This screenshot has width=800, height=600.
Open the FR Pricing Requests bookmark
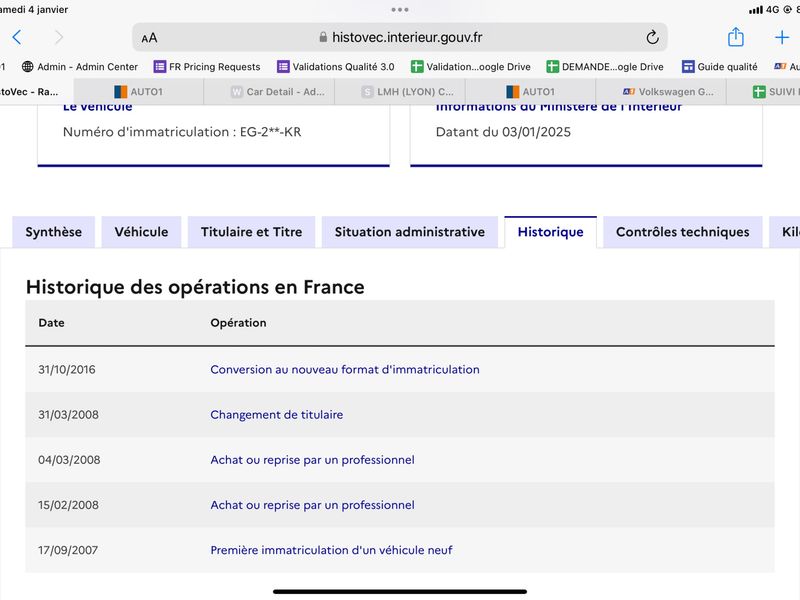pos(207,67)
